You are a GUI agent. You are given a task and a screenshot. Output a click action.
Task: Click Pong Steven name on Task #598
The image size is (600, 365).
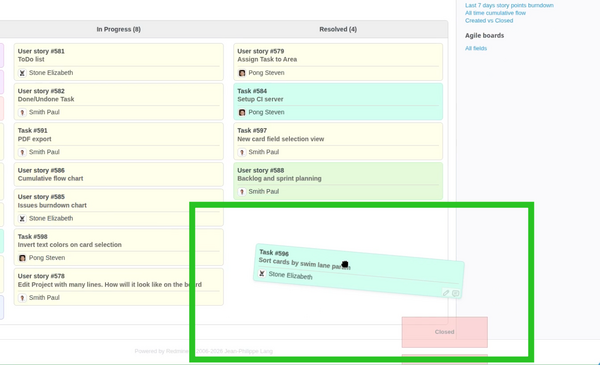47,258
